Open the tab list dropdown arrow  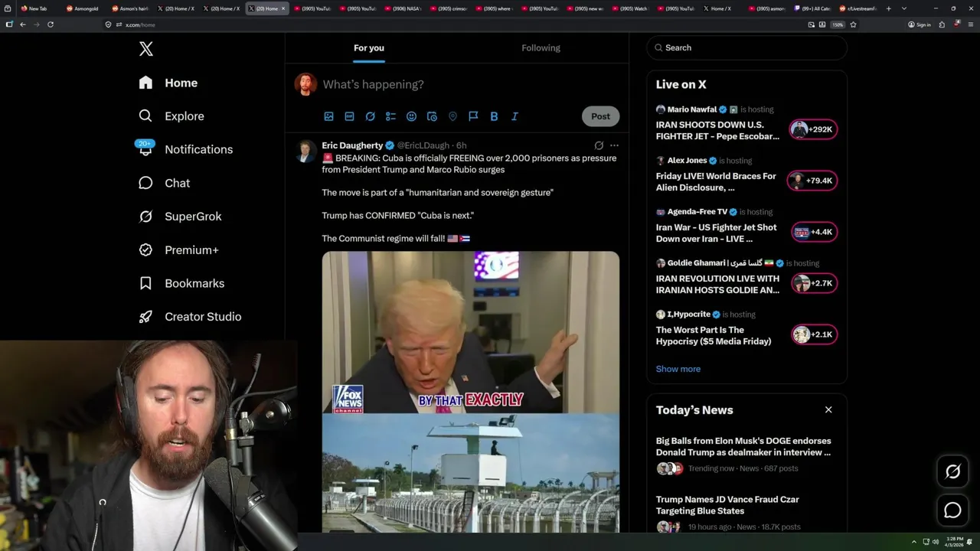pos(904,8)
